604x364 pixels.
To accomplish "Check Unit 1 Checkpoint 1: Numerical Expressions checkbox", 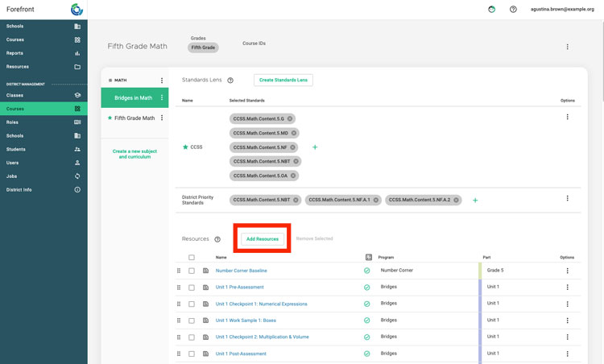I will [x=192, y=304].
